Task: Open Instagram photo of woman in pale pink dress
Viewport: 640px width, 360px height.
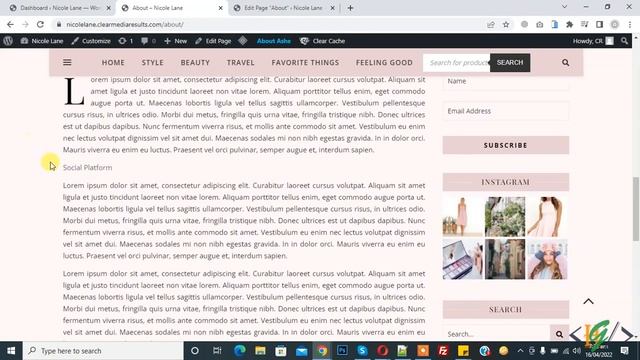Action: click(547, 217)
